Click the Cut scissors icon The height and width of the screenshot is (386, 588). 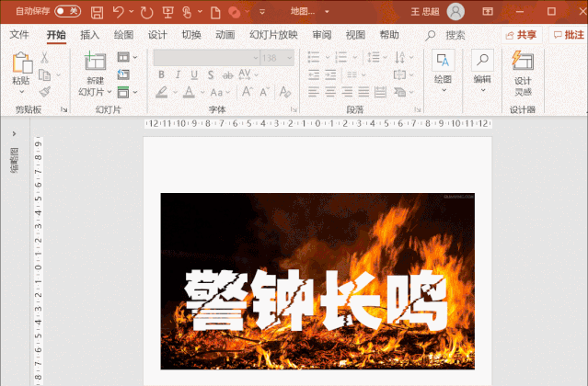pyautogui.click(x=44, y=58)
